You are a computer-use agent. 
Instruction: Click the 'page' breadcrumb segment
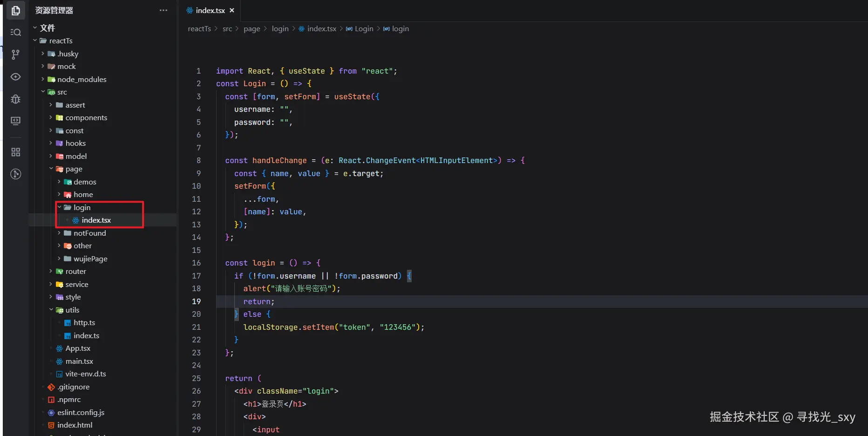tap(251, 29)
